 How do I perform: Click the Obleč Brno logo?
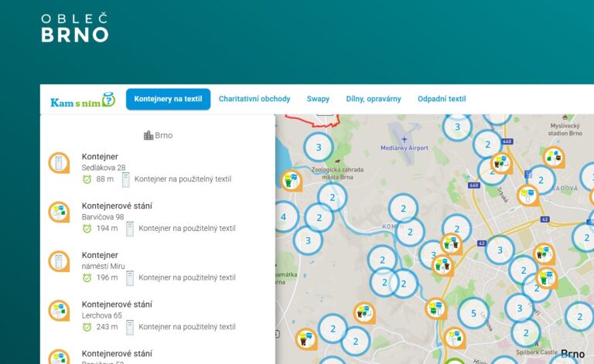coord(74,28)
